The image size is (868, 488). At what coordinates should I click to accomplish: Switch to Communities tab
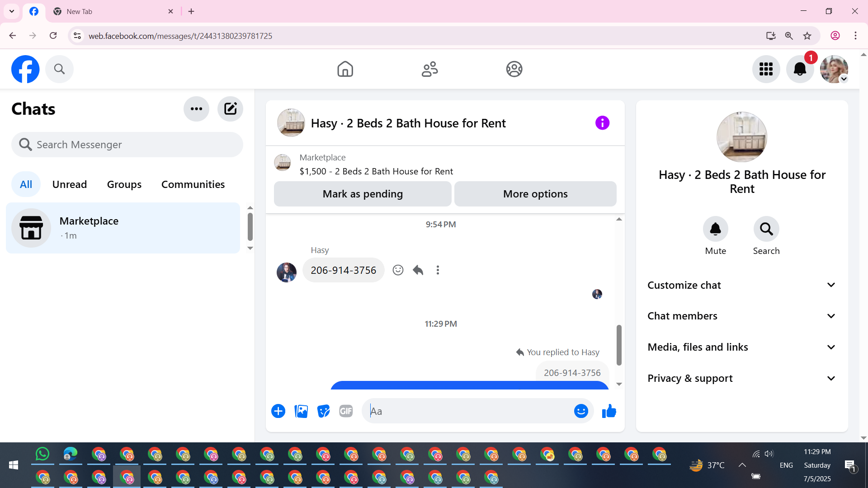193,184
